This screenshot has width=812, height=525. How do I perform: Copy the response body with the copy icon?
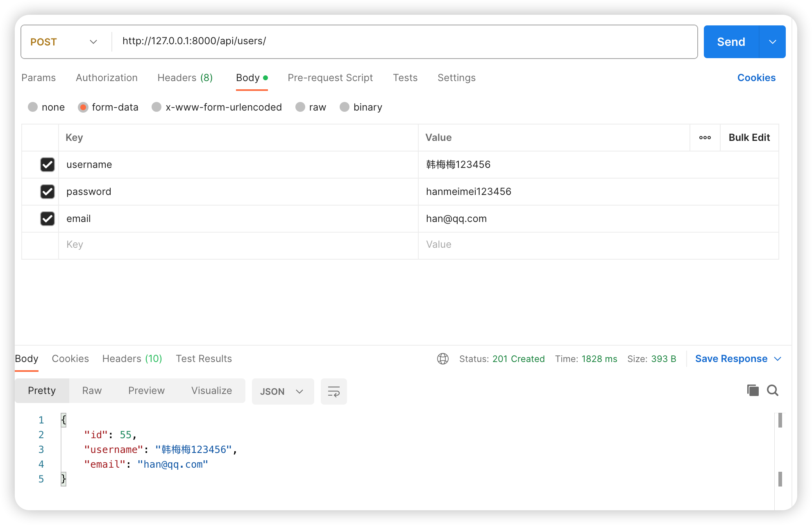tap(753, 390)
